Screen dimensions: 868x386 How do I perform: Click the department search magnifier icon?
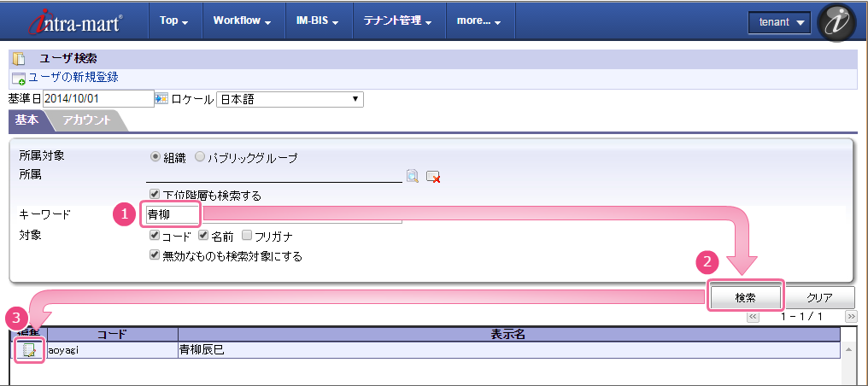click(x=413, y=176)
